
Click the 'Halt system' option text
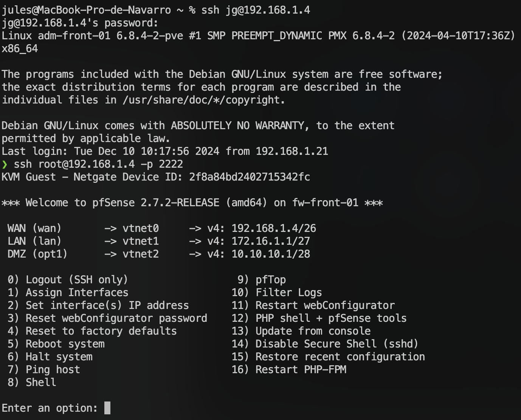click(59, 357)
